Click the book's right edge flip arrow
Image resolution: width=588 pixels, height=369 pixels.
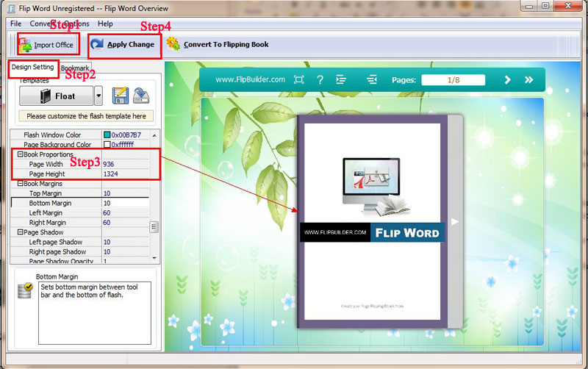click(455, 222)
